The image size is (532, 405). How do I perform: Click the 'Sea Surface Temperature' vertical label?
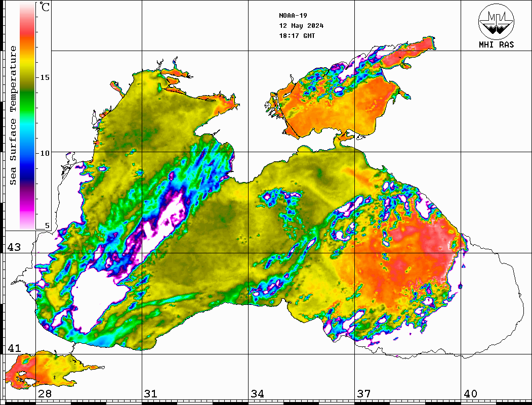[13, 116]
